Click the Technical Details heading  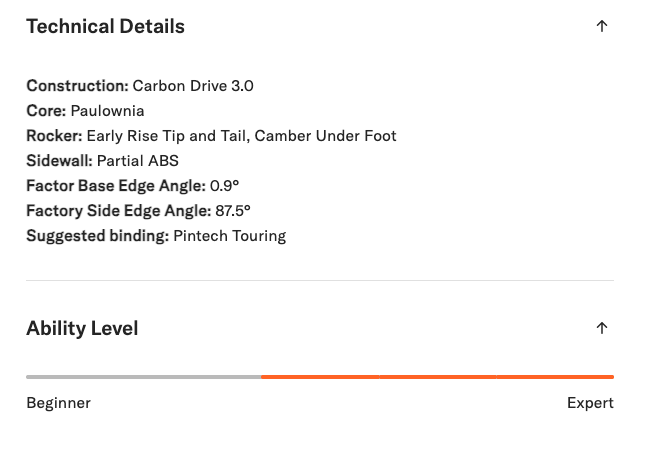[x=105, y=27]
